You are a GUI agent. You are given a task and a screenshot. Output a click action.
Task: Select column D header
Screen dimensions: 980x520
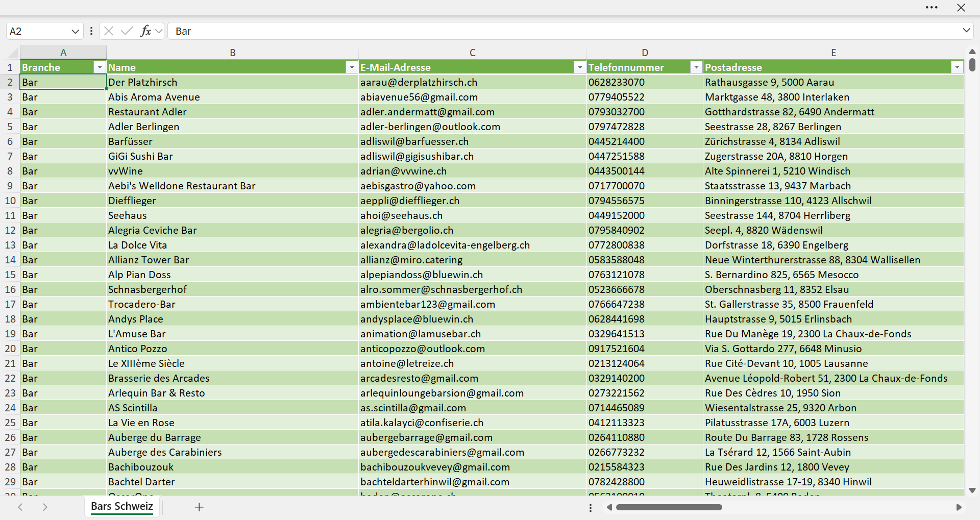tap(645, 53)
